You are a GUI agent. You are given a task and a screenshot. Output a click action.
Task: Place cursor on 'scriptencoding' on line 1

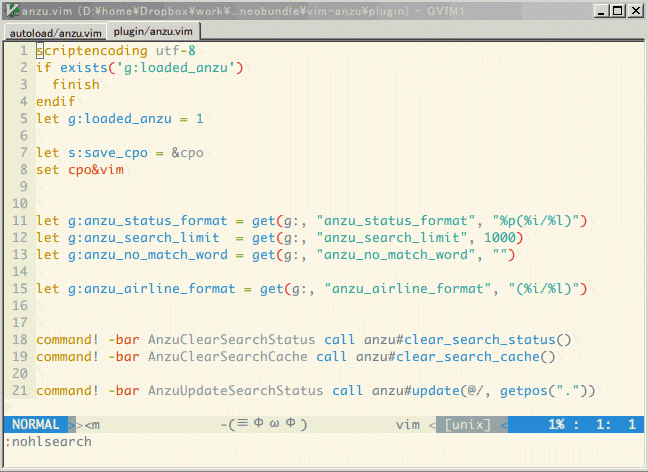(x=91, y=51)
